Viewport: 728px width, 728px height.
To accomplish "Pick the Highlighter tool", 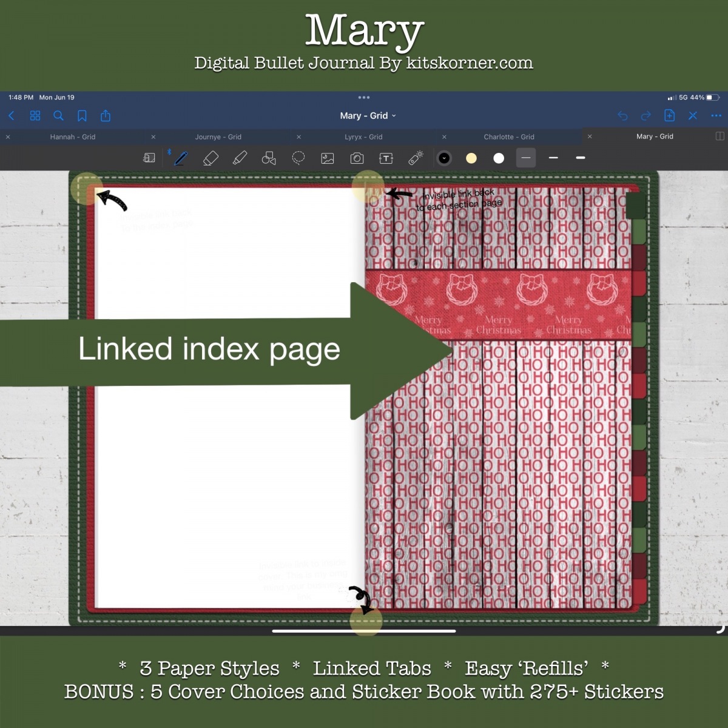I will pos(240,158).
